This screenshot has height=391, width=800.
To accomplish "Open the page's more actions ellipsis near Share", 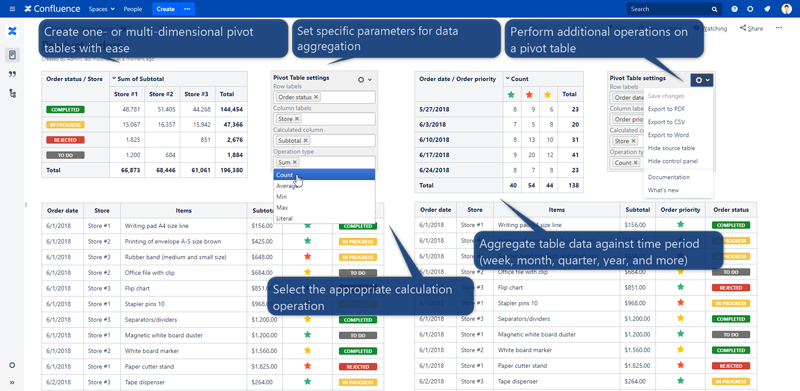I will 779,28.
